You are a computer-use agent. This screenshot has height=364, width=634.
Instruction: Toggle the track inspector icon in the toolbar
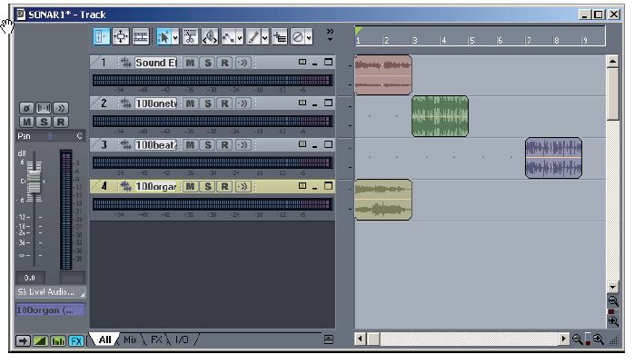pos(101,37)
